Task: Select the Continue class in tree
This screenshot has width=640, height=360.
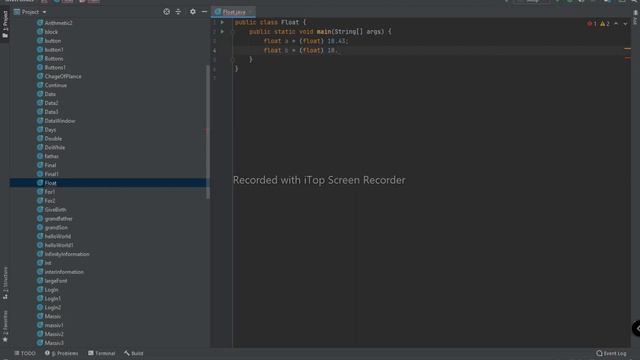Action: click(52, 85)
